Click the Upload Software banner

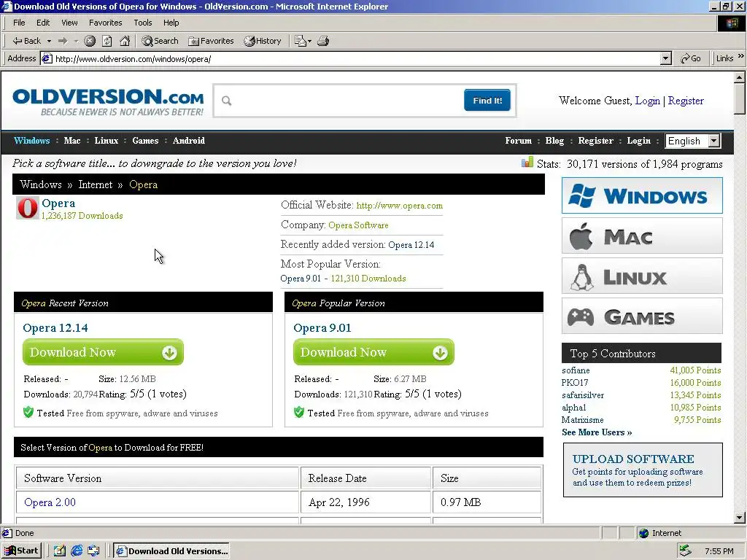pos(643,470)
